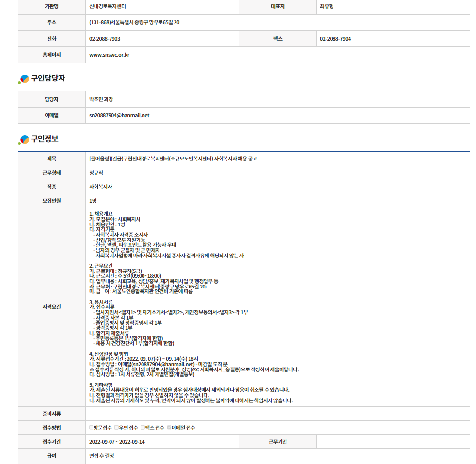
Task: Click the line '3. 응시서류'
Action: click(101, 302)
